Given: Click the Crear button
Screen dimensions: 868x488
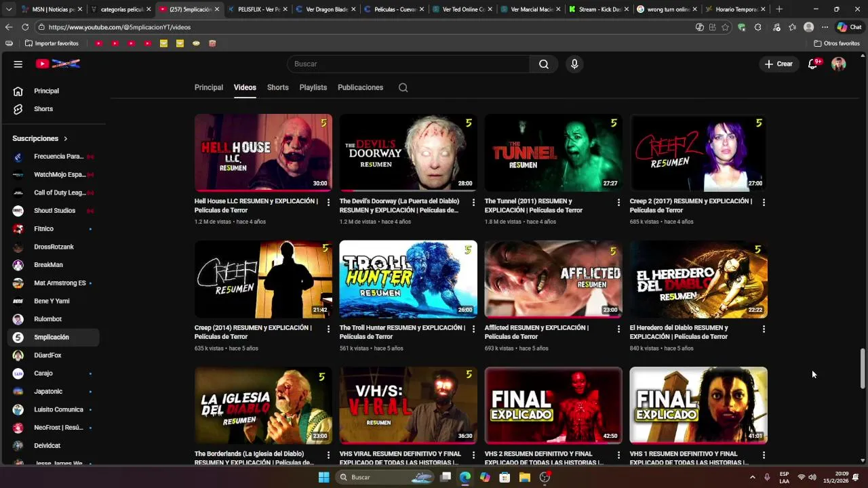Looking at the screenshot, I should point(778,64).
